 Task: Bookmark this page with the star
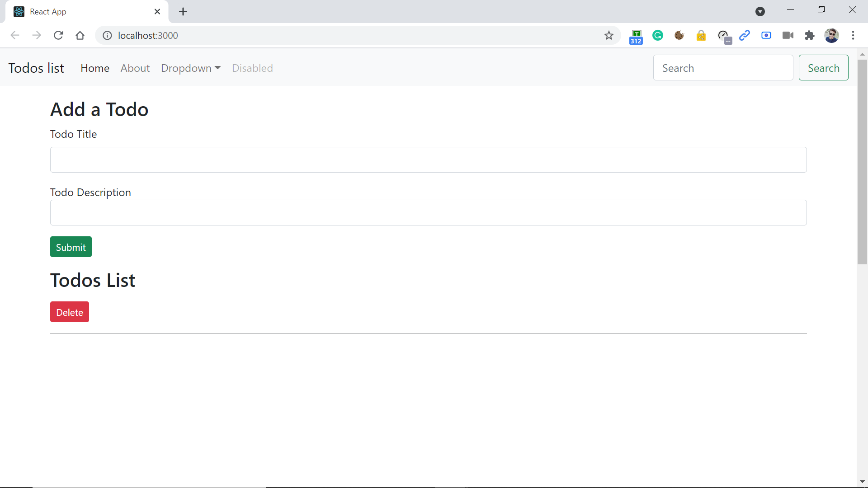(609, 35)
